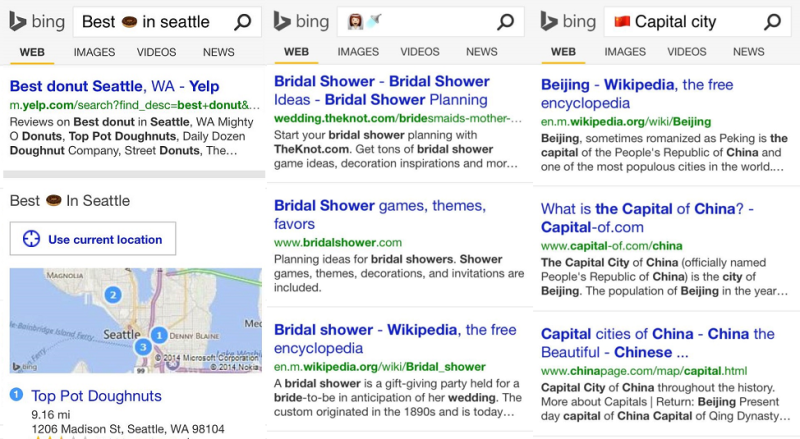This screenshot has width=800, height=439.
Task: Select map pin number 3 on Seattle map
Action: tap(143, 346)
